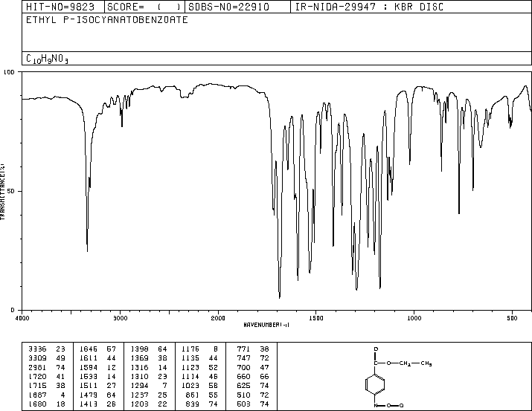The image size is (532, 411).
Task: Click the 1000 label on wavenumber axis
Action: (414, 318)
